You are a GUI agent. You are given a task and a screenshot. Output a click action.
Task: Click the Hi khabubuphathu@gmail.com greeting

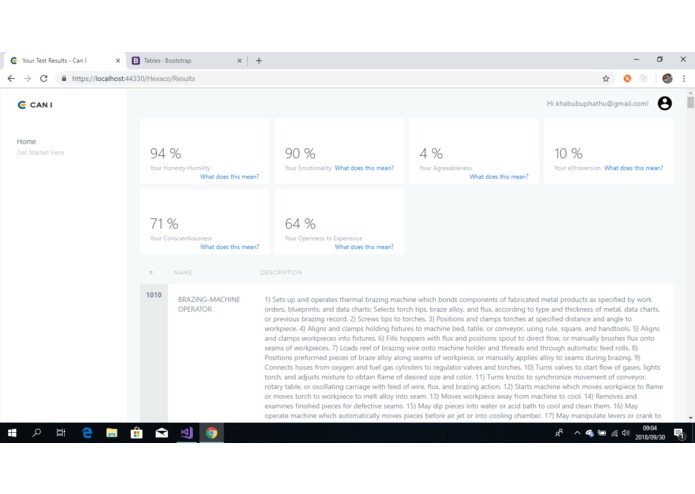tap(597, 104)
